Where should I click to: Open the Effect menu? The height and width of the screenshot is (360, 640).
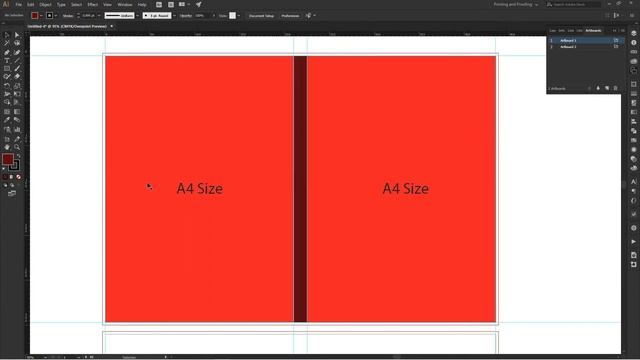pyautogui.click(x=93, y=4)
